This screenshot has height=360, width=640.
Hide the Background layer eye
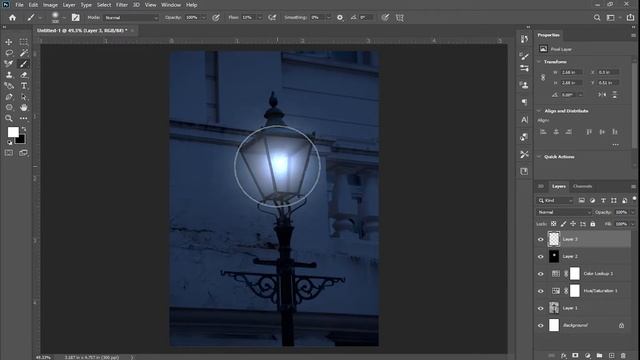pyautogui.click(x=541, y=325)
